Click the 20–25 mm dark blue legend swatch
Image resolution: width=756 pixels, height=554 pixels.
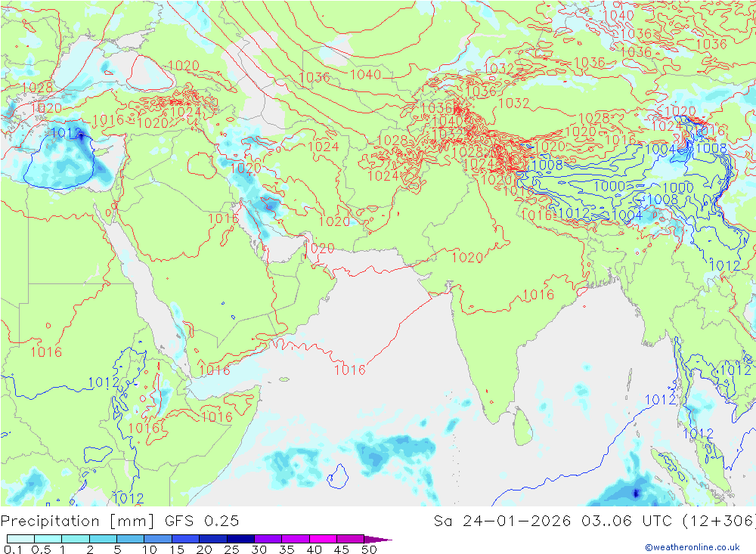213,539
